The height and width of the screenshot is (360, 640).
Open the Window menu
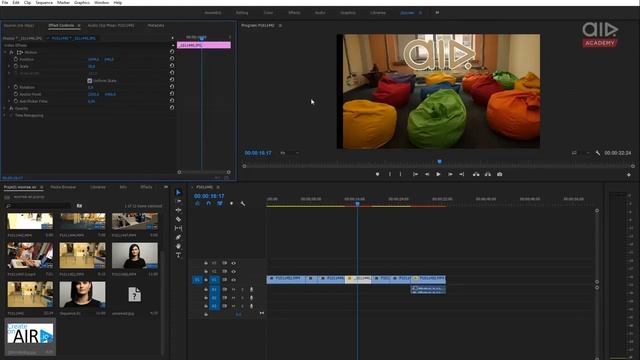(102, 2)
